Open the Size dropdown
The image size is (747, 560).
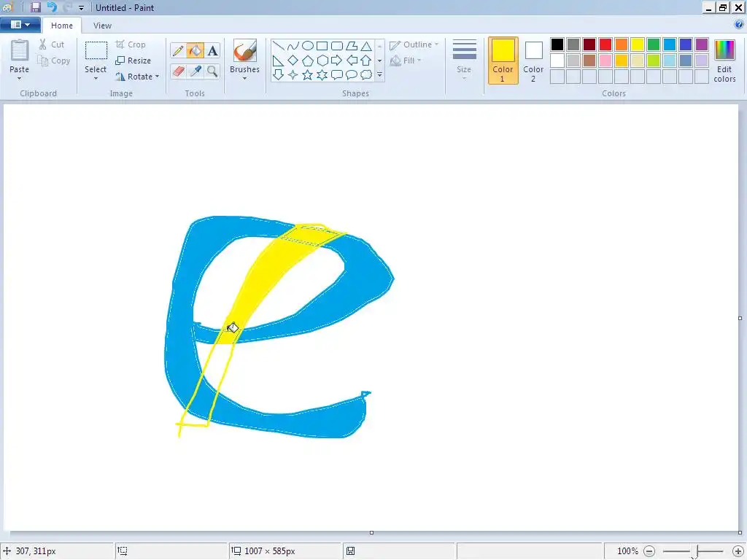click(x=464, y=61)
